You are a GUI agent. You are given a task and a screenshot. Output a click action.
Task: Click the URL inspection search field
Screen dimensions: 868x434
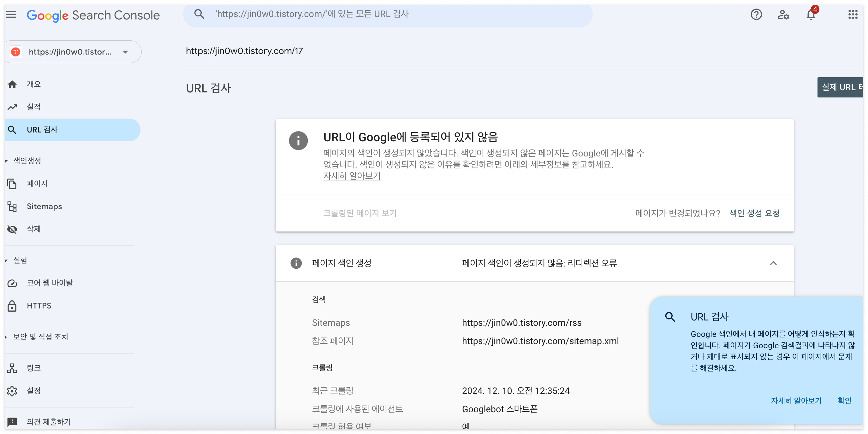(x=388, y=14)
